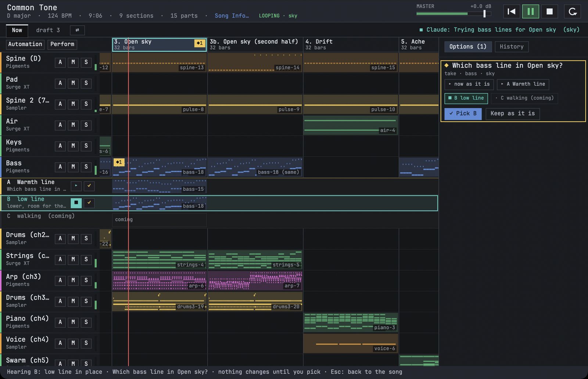
Task: Solo the Bass track
Action: click(86, 167)
